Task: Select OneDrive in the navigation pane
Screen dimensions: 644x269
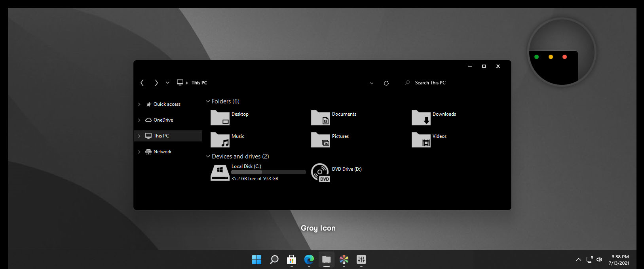Action: pos(163,120)
